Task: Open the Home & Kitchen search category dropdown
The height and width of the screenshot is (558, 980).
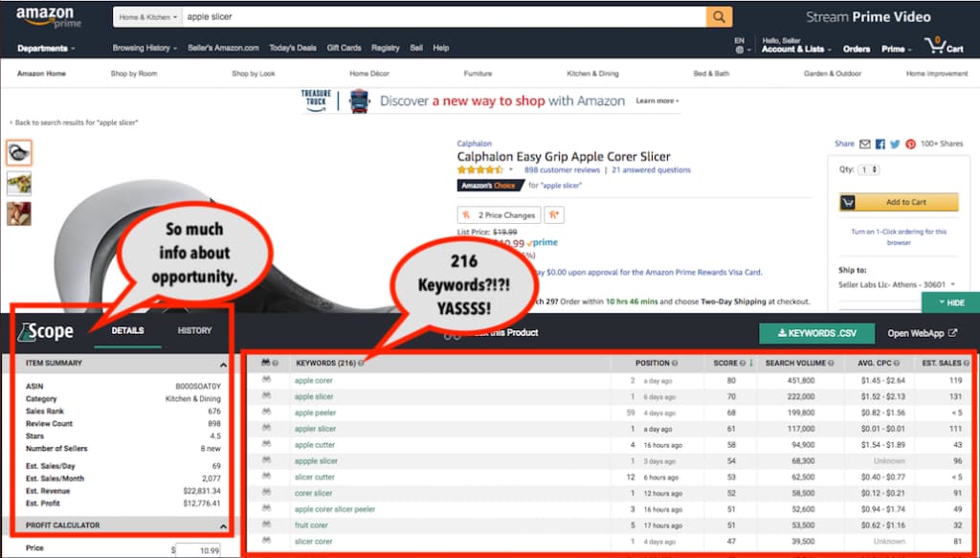Action: 148,17
